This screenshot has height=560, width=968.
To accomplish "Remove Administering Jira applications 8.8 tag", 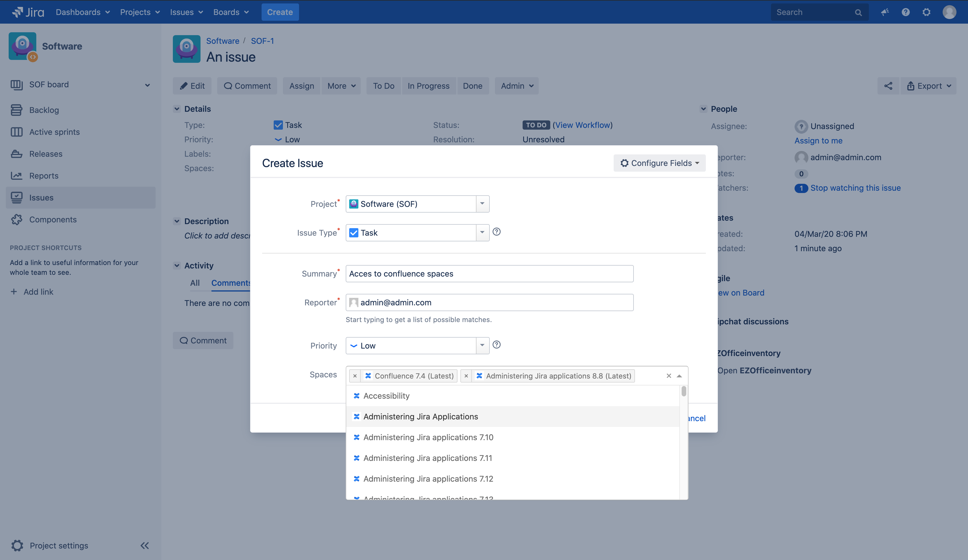I will 466,376.
